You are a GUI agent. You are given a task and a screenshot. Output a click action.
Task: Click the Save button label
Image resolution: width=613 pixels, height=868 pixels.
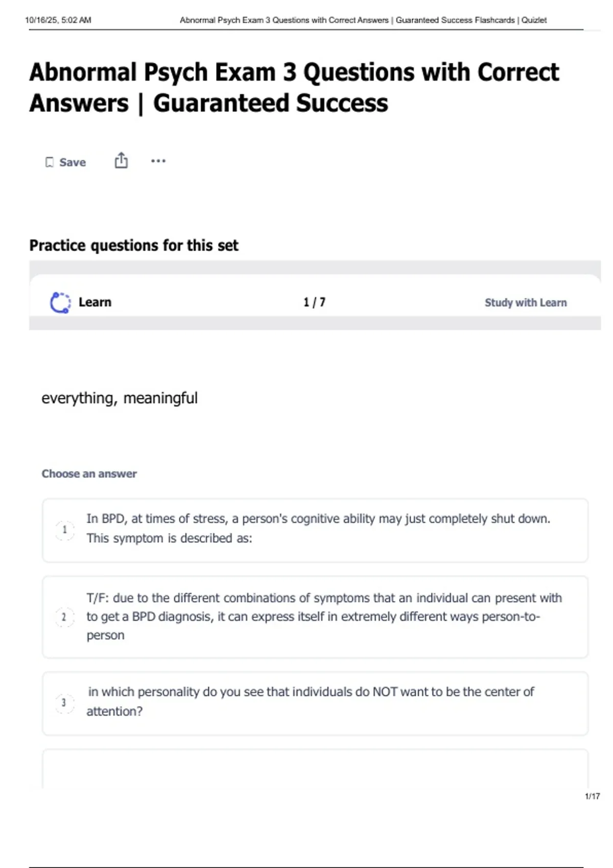click(73, 162)
